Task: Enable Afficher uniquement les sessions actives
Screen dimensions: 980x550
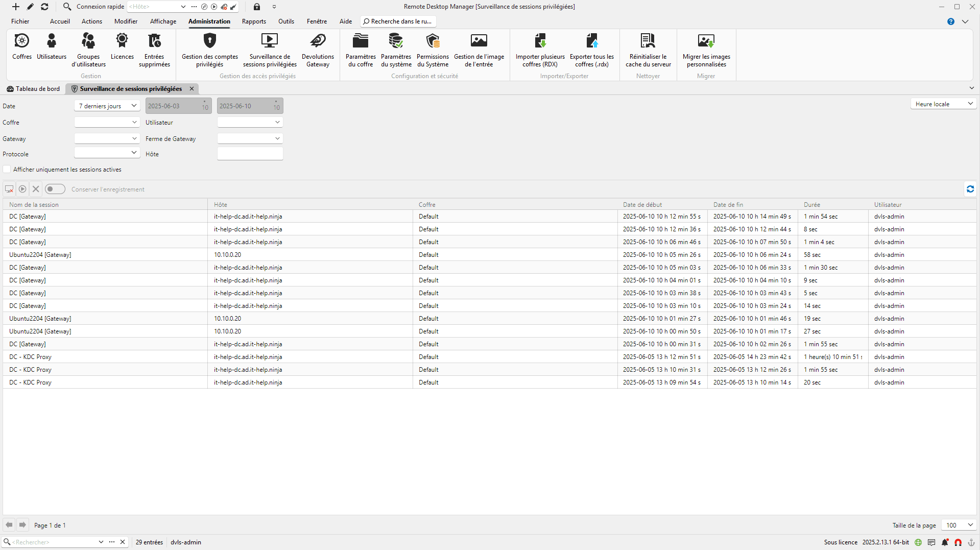Action: pos(7,169)
